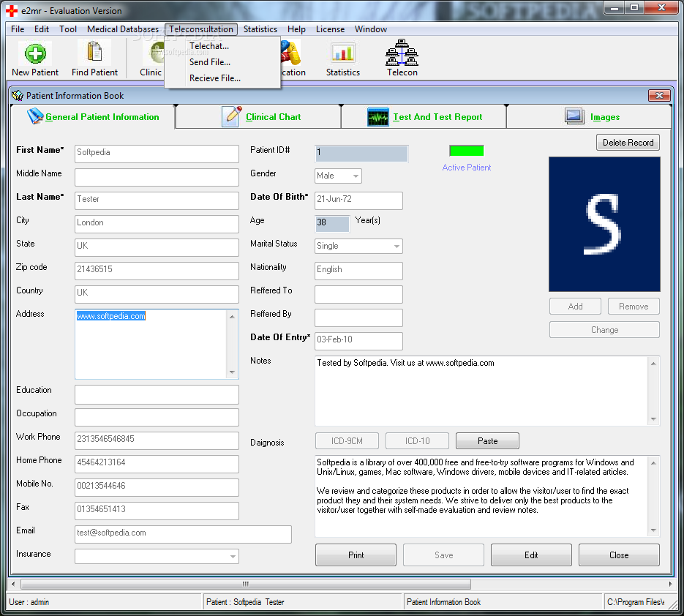Screen dimensions: 684x616
Task: Click the Medication pills toolbar icon
Action: (291, 53)
